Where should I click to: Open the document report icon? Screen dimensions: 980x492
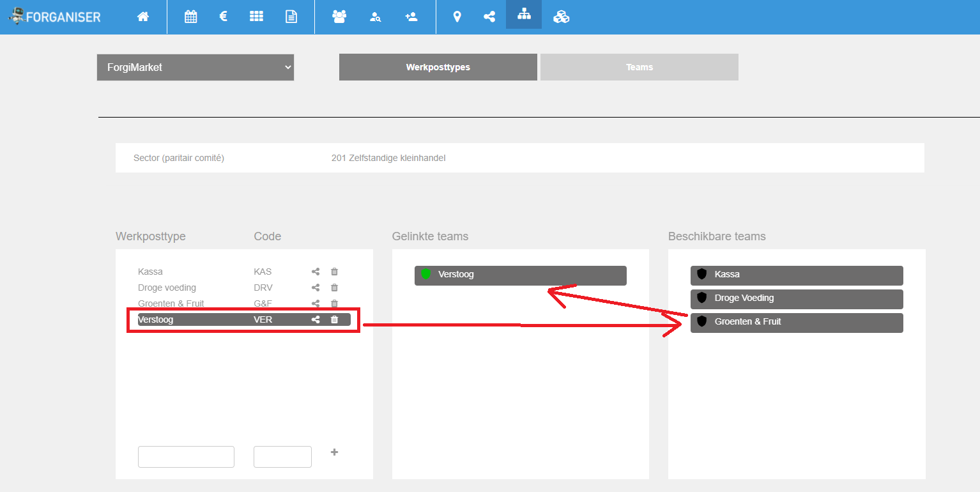(x=291, y=17)
